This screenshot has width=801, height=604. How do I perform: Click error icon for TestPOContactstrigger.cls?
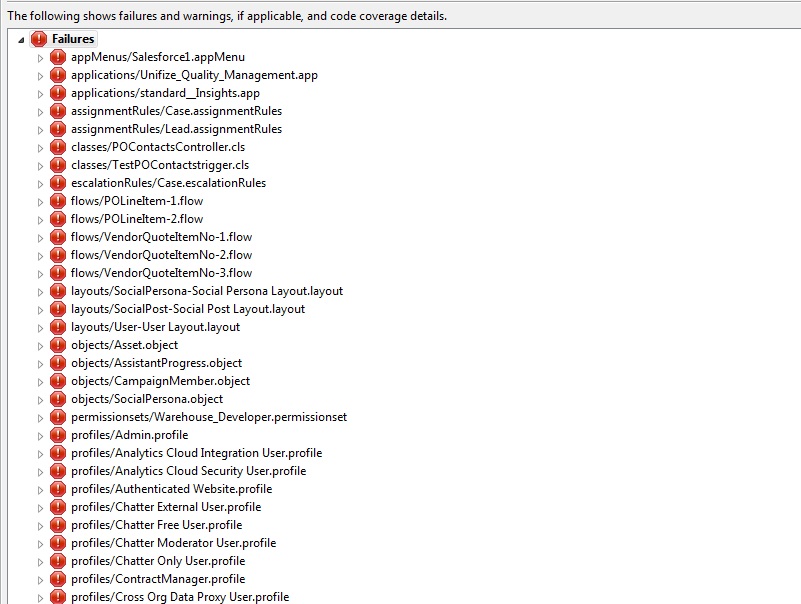(x=58, y=165)
